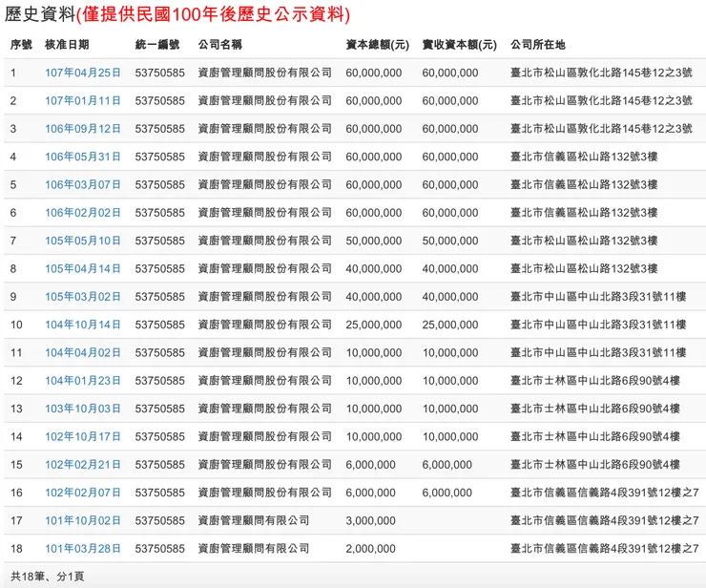Open the 107年04月25日 approval date link
Viewport: 706px width, 588px height.
coord(83,73)
